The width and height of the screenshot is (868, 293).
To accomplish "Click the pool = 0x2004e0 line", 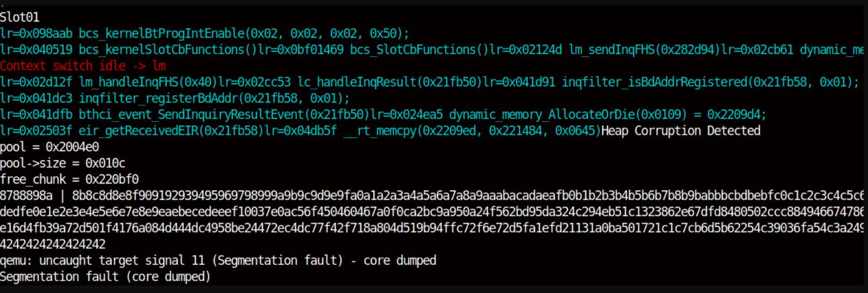I will (x=50, y=147).
